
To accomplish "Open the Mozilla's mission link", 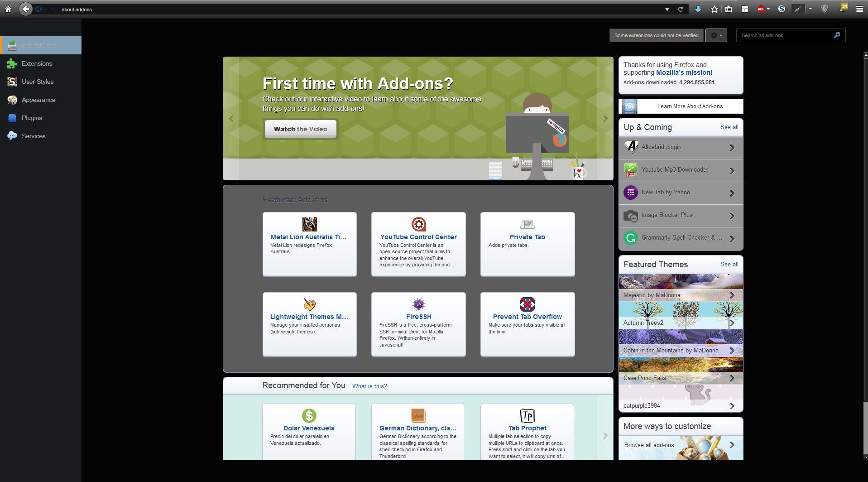I will (x=684, y=72).
